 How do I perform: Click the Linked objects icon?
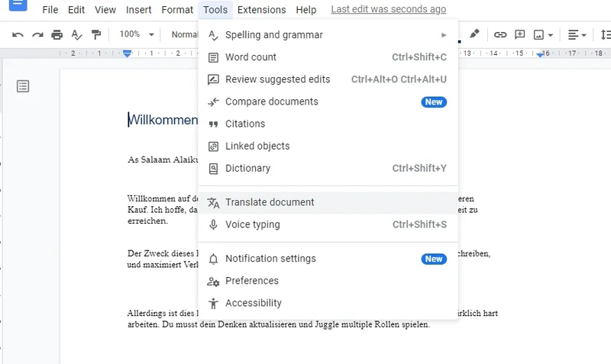(213, 147)
